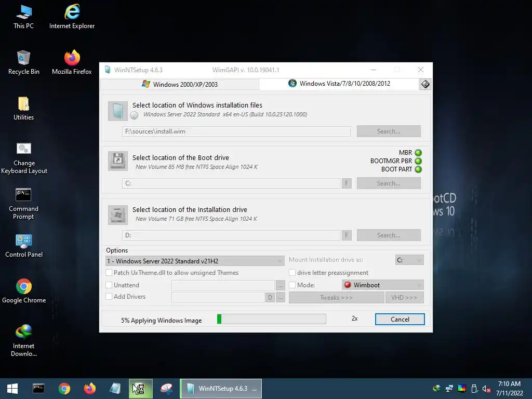Browse for Unattend file with ... button
This screenshot has height=399, width=532.
280,286
